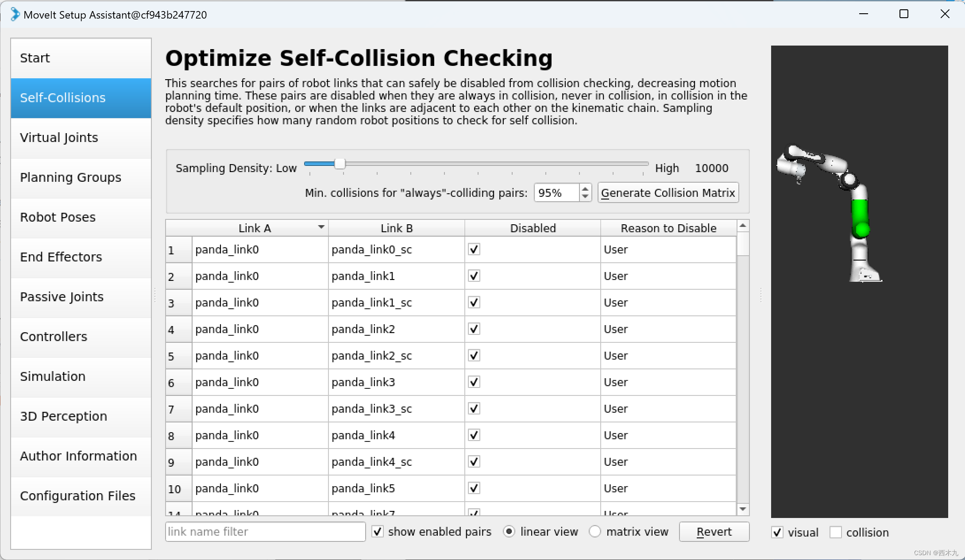The image size is (965, 560).
Task: Uncheck Disabled for panda_link1 row
Action: 474,276
